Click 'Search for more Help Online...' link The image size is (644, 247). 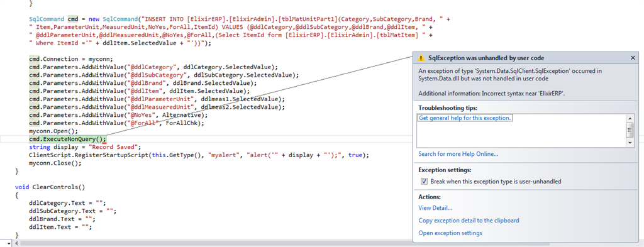click(x=458, y=154)
